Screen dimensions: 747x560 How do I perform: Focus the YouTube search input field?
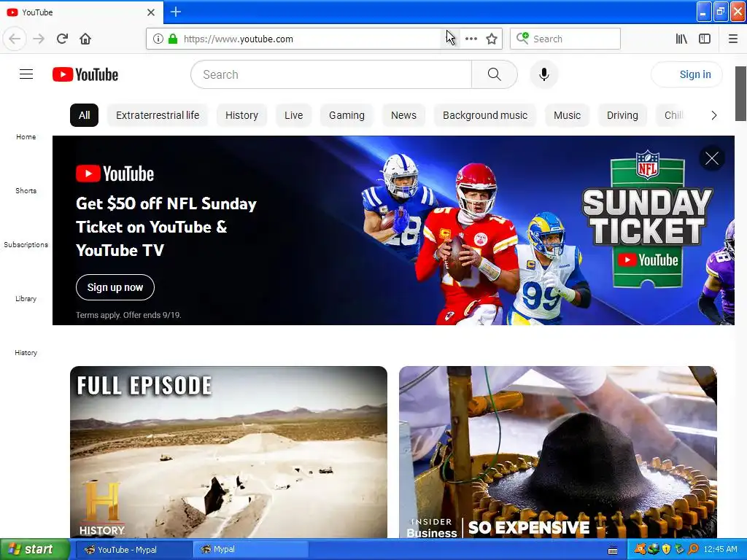pos(331,74)
